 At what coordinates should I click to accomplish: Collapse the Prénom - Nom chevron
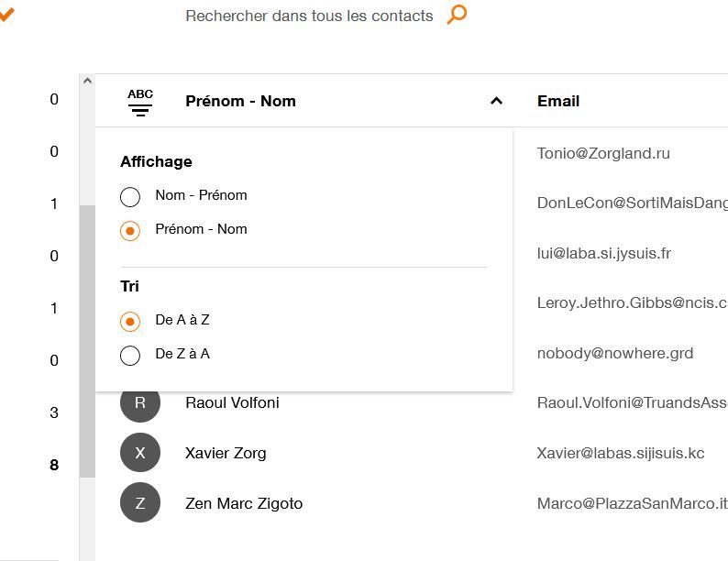(x=496, y=101)
